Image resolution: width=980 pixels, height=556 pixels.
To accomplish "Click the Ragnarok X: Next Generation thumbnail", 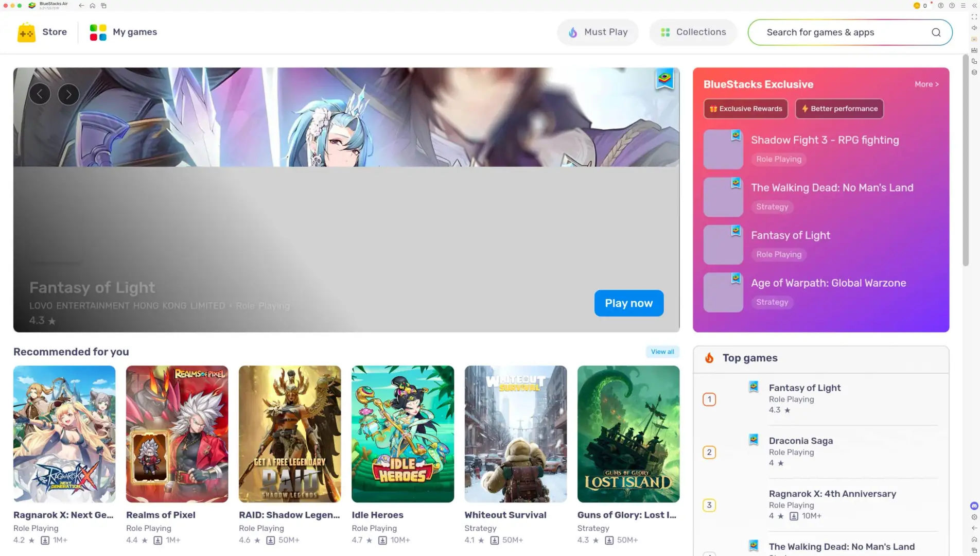I will click(x=64, y=434).
